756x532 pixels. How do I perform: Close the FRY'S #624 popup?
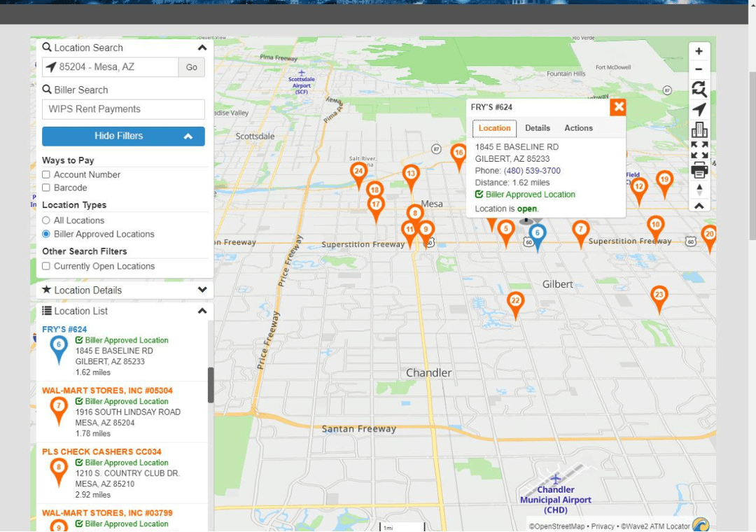618,107
